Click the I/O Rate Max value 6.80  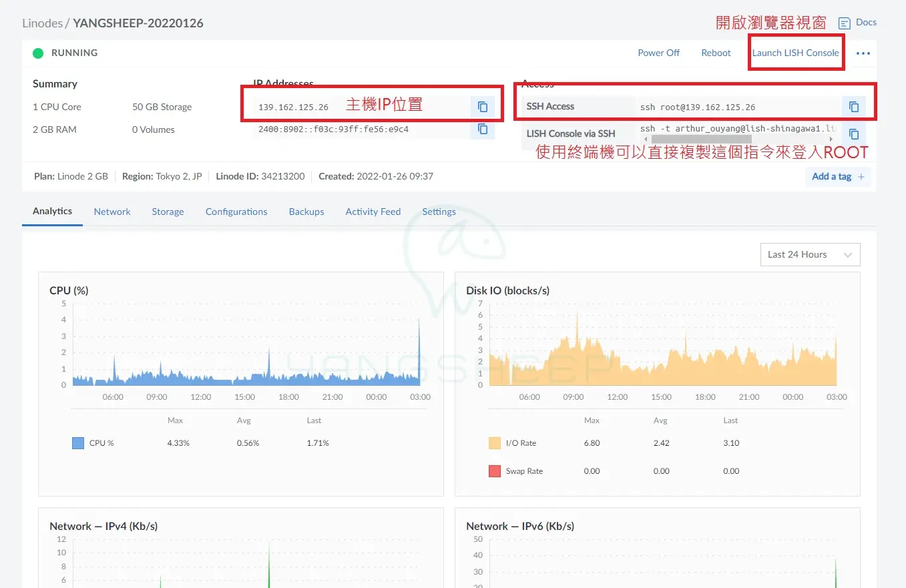592,443
